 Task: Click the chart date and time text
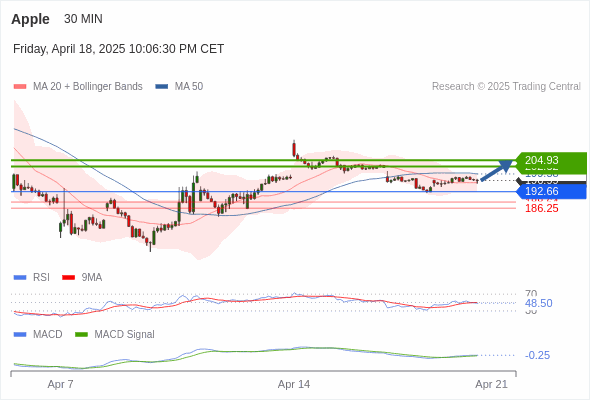tap(119, 49)
